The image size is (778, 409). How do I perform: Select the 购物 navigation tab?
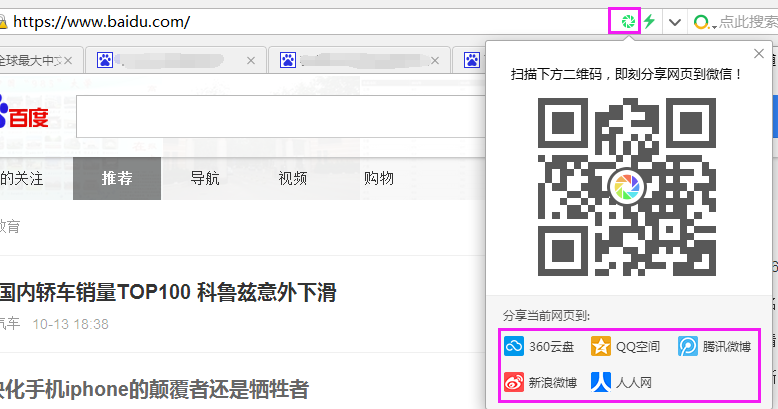click(x=379, y=178)
